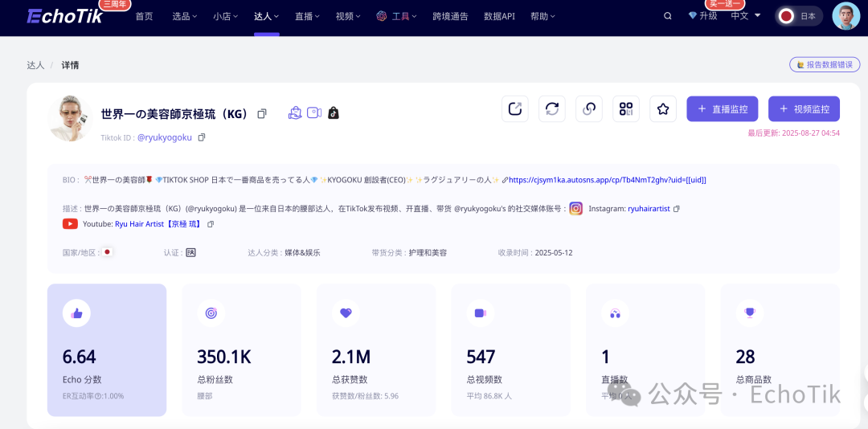Open the 中文 language dropdown
This screenshot has height=429, width=868.
click(745, 15)
